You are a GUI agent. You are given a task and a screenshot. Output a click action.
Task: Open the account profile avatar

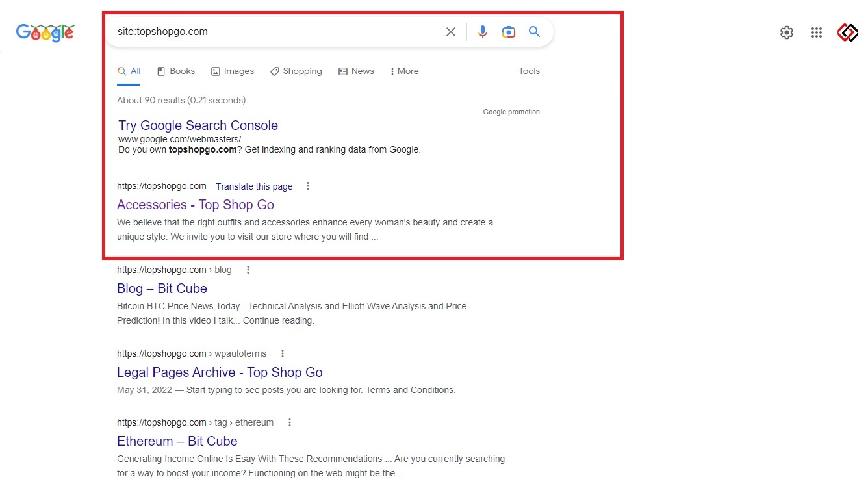pos(848,32)
